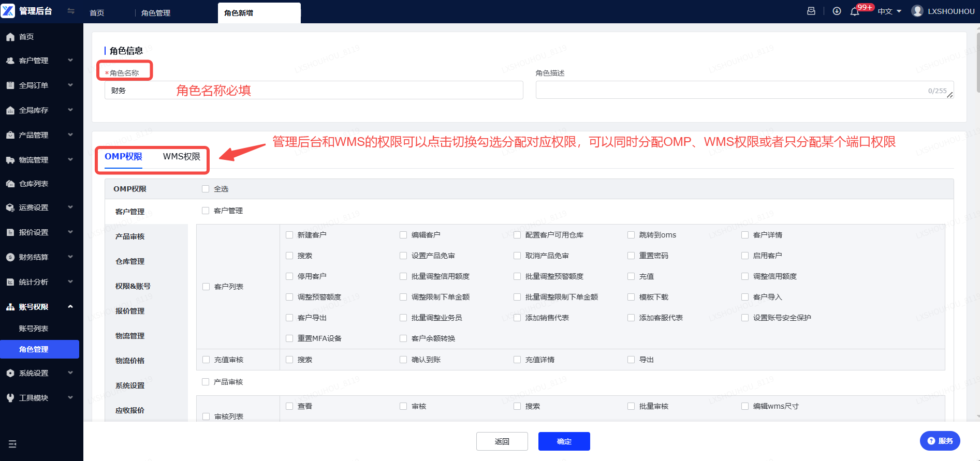980x461 pixels.
Task: Check the 重置MFA设备 checkbox
Action: point(289,338)
